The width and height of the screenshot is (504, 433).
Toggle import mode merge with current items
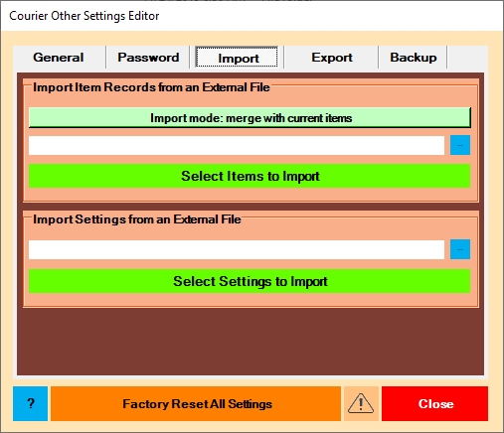point(250,117)
